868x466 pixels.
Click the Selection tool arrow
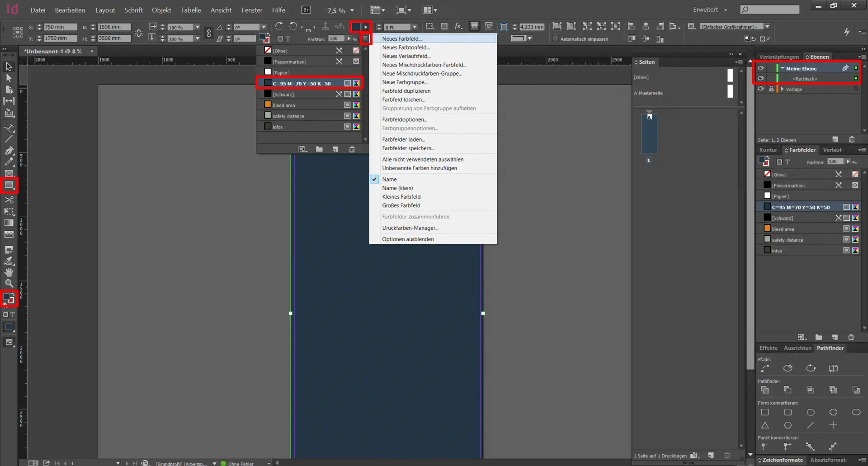pos(9,67)
